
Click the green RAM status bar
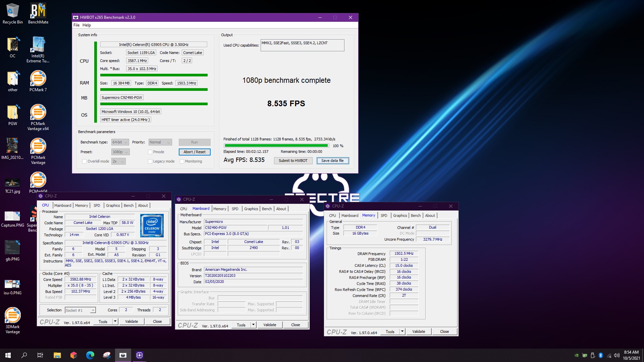(154, 89)
